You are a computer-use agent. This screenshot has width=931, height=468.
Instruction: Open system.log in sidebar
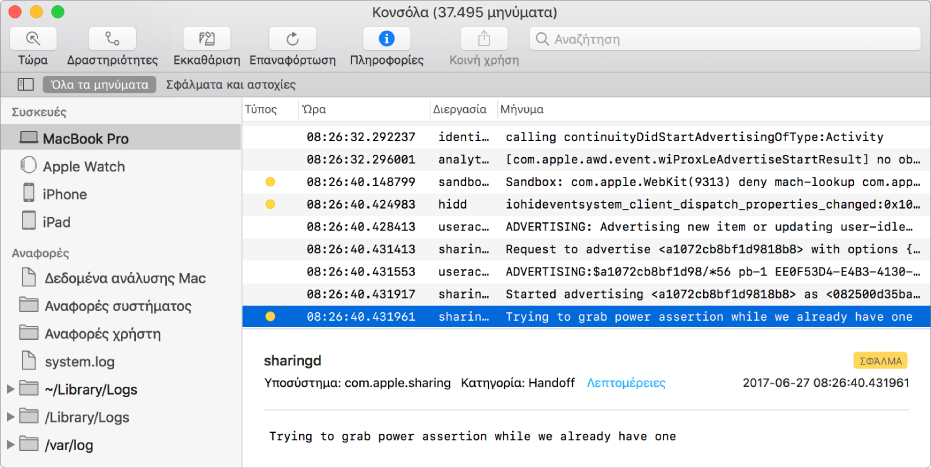point(80,362)
